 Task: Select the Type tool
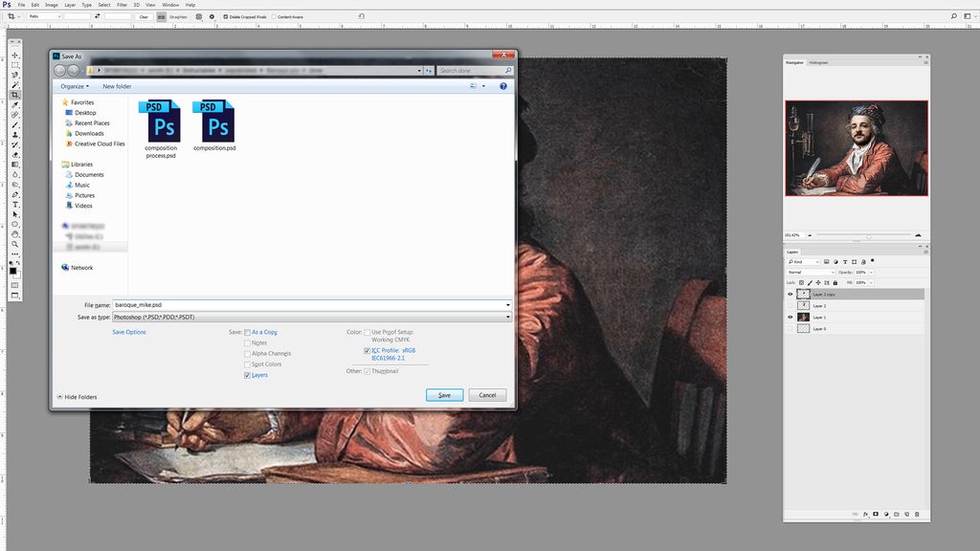coord(15,205)
